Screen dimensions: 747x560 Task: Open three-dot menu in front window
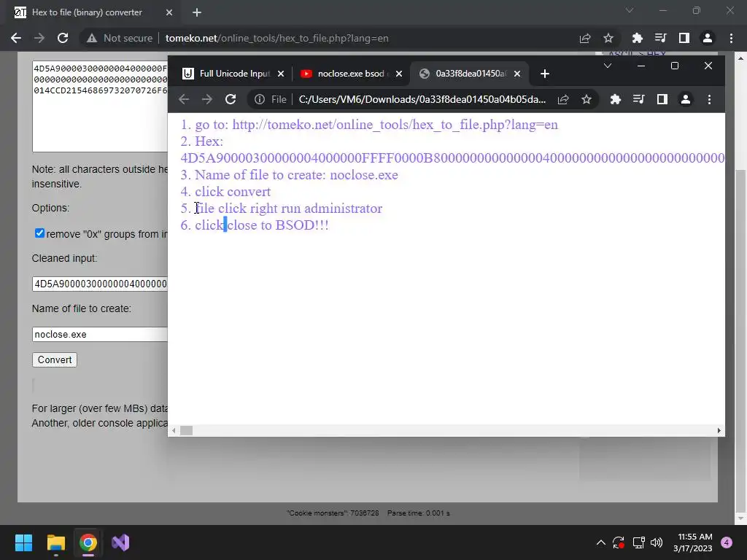[709, 99]
